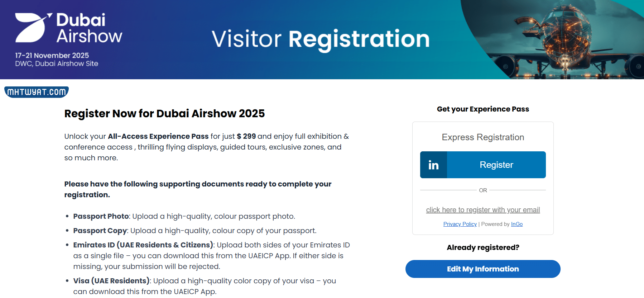The width and height of the screenshot is (644, 298).
Task: Click the Already registered? text
Action: (483, 247)
